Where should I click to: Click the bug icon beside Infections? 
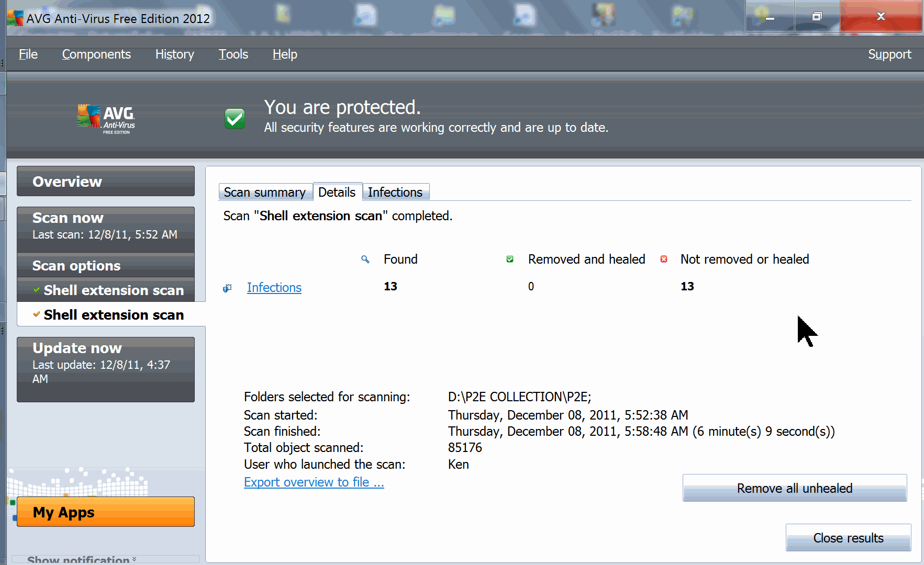tap(227, 288)
